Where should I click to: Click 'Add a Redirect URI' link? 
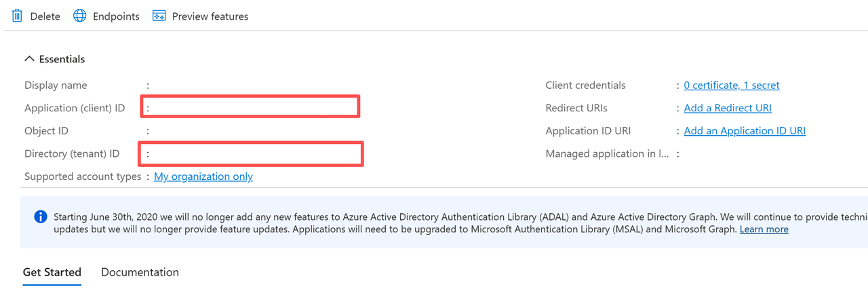point(728,108)
